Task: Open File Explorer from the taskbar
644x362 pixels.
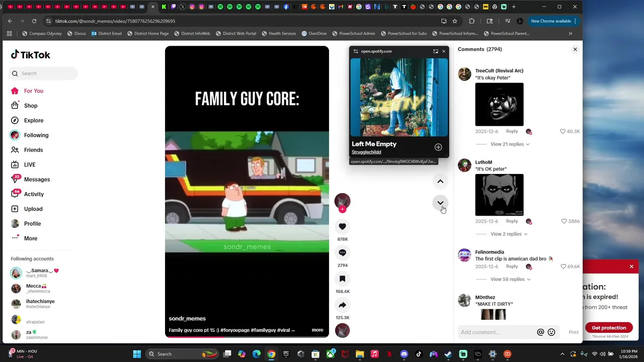Action: pos(360,354)
